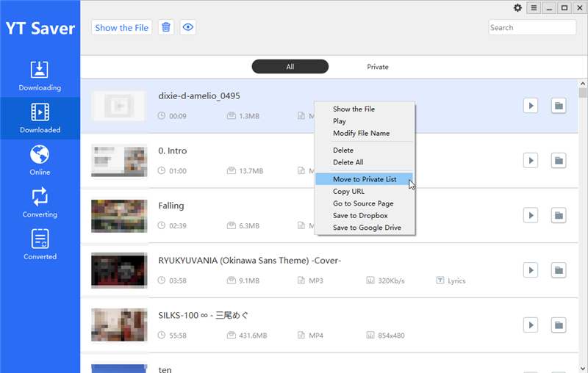The image size is (588, 373).
Task: Play the dixie-d-amelio_0495 video
Action: pyautogui.click(x=531, y=106)
